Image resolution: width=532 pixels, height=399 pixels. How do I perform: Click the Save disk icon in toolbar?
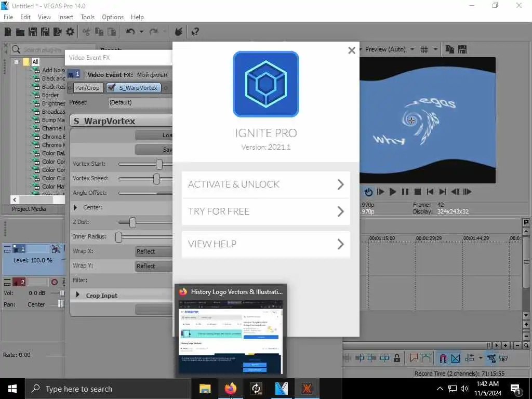33,32
